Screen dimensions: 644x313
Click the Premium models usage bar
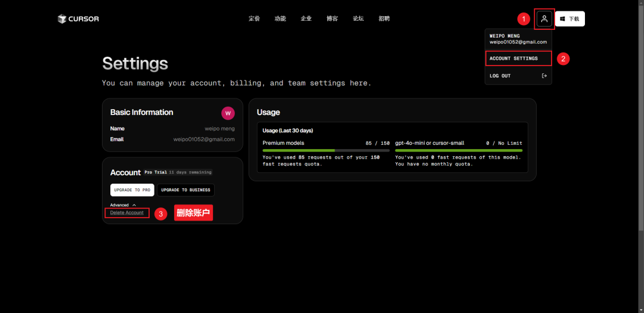tap(326, 150)
